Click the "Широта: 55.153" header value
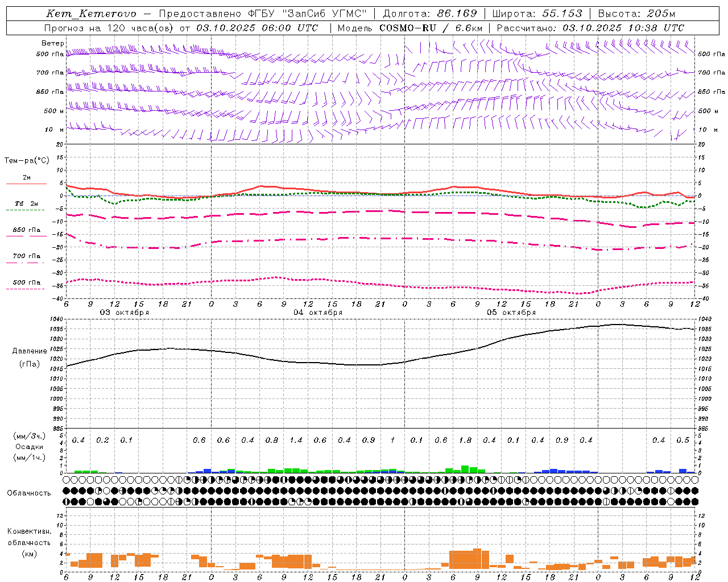The image size is (728, 582). (x=537, y=14)
